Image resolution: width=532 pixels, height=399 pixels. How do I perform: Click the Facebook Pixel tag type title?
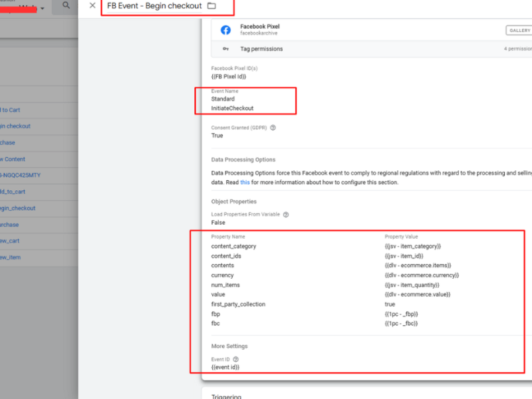[x=260, y=27]
